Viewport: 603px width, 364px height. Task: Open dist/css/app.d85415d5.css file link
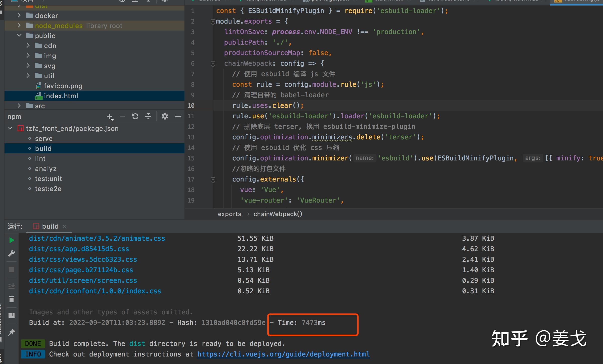tap(79, 249)
